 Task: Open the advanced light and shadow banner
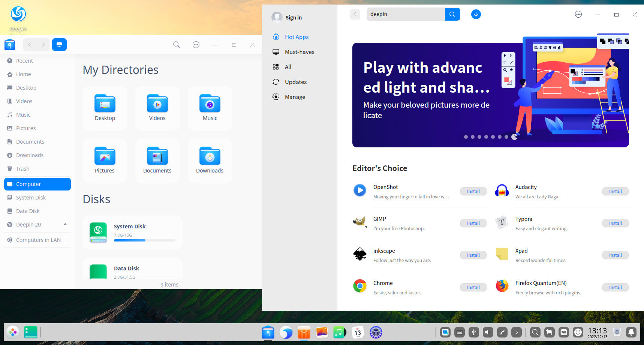[x=491, y=95]
